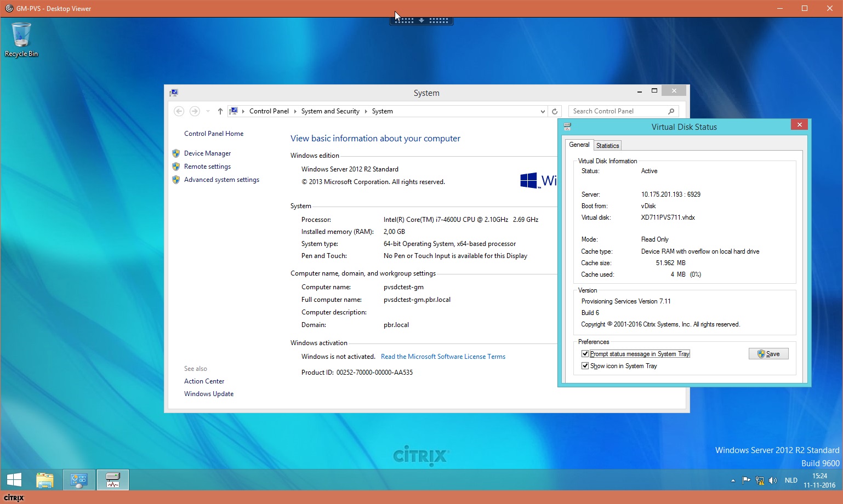The image size is (843, 504).
Task: Minimize the System window
Action: point(640,91)
